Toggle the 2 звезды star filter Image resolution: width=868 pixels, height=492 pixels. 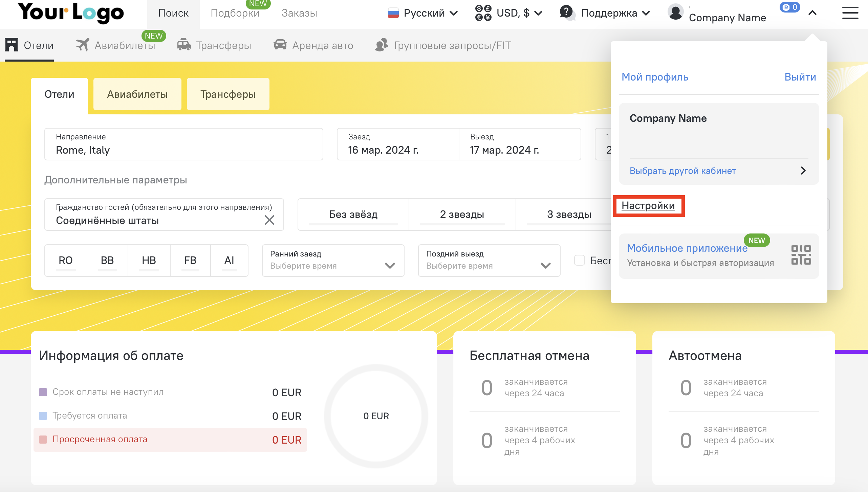tap(462, 215)
